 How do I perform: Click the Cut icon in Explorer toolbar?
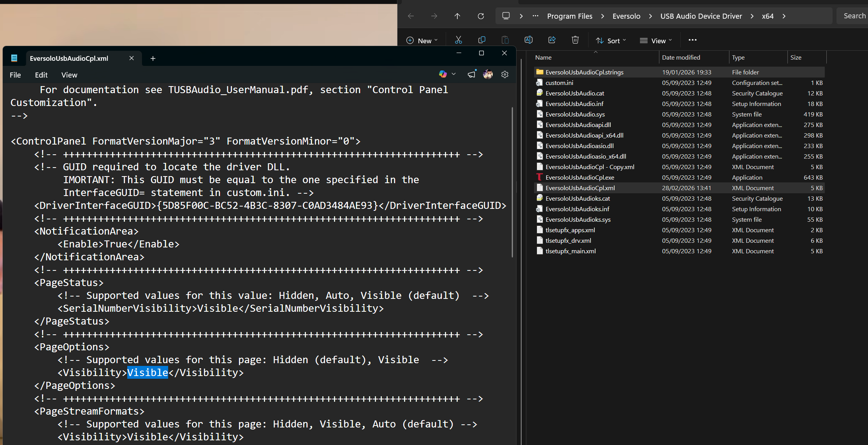459,40
